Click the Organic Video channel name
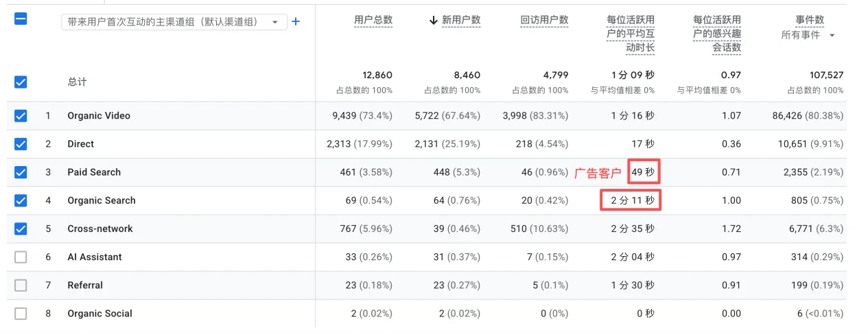Screen dimensions: 868x335 (x=99, y=116)
